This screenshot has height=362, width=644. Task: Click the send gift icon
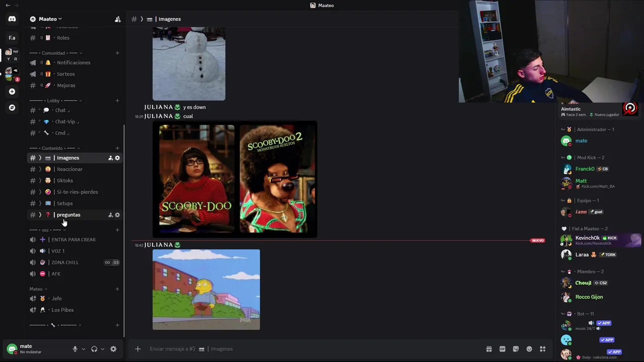pos(489,349)
